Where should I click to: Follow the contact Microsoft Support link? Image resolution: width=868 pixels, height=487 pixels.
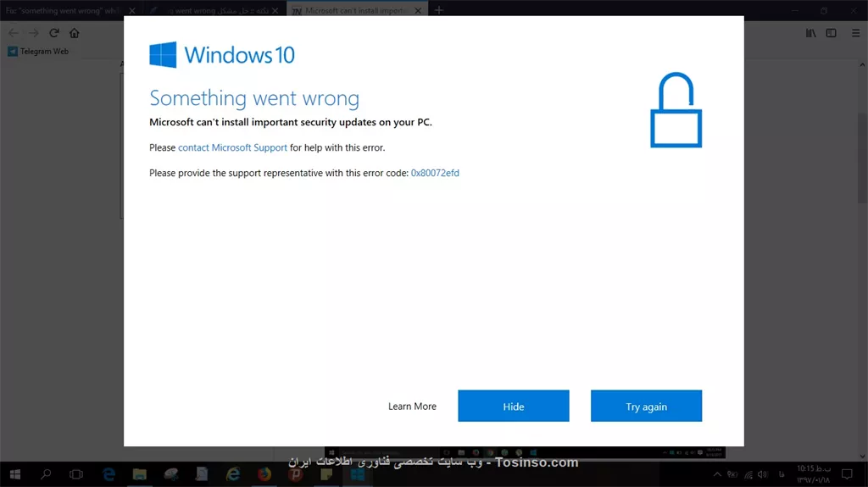pos(232,147)
